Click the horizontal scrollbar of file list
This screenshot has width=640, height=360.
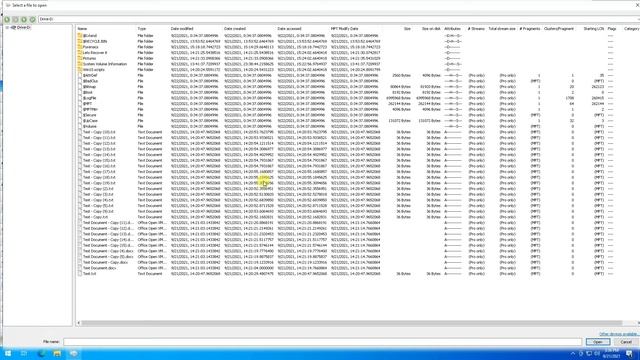(x=351, y=323)
